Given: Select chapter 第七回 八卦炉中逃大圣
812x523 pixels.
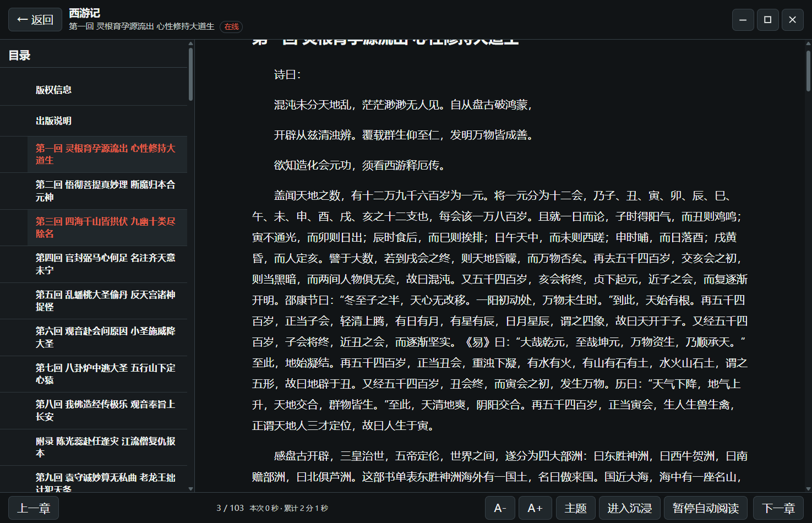Looking at the screenshot, I should [x=107, y=374].
